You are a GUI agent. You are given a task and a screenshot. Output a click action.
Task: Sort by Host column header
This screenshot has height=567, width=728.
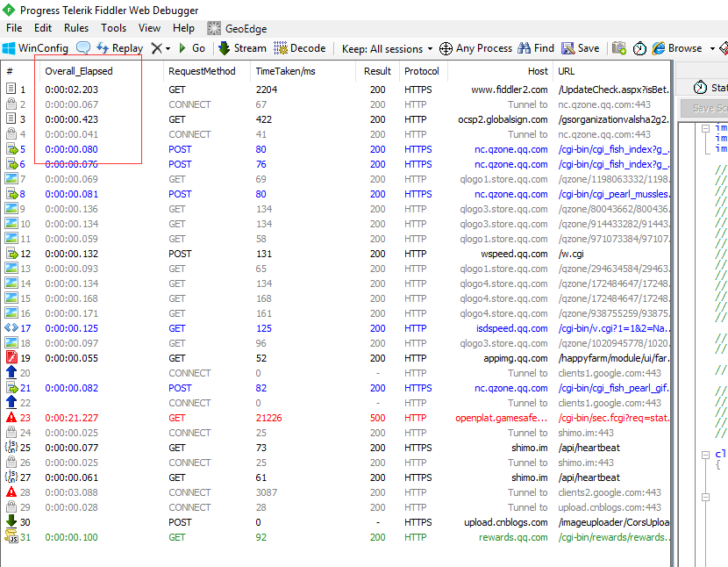click(538, 71)
